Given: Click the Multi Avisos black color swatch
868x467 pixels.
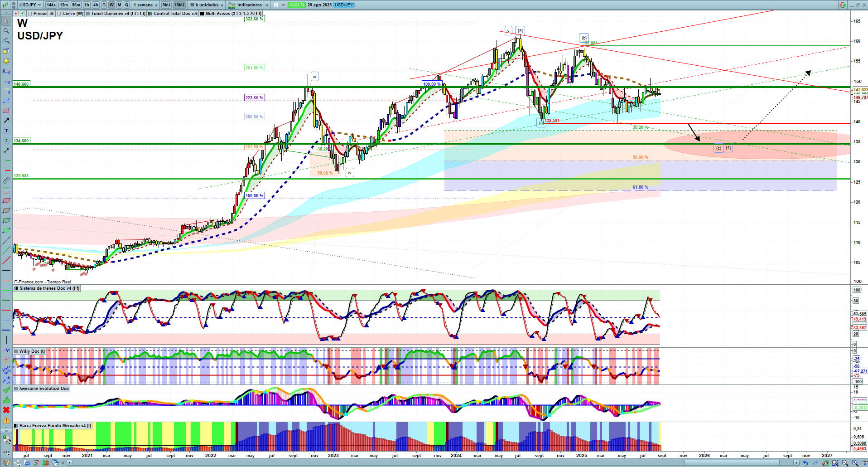Looking at the screenshot, I should tap(202, 14).
